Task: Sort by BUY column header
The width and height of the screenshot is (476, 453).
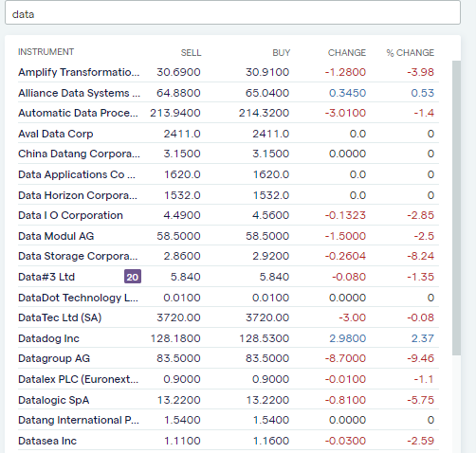Action: [281, 52]
